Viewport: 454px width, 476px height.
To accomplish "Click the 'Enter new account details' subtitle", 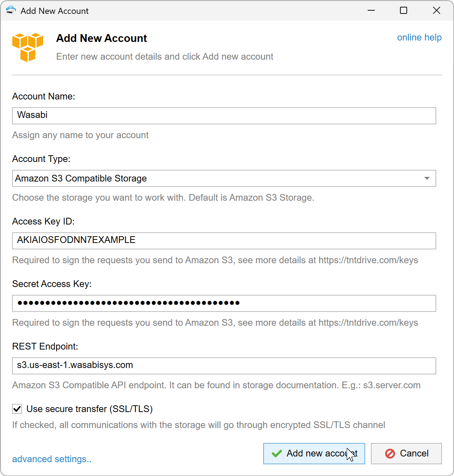I will pyautogui.click(x=165, y=56).
